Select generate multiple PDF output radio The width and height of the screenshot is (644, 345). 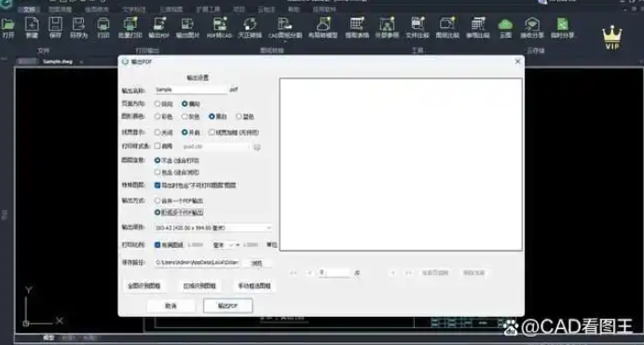pos(158,213)
